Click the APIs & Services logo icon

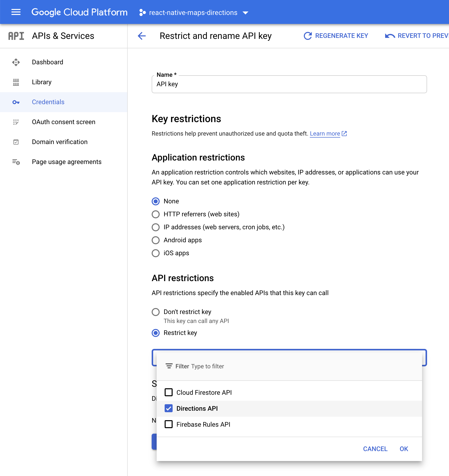coord(16,36)
